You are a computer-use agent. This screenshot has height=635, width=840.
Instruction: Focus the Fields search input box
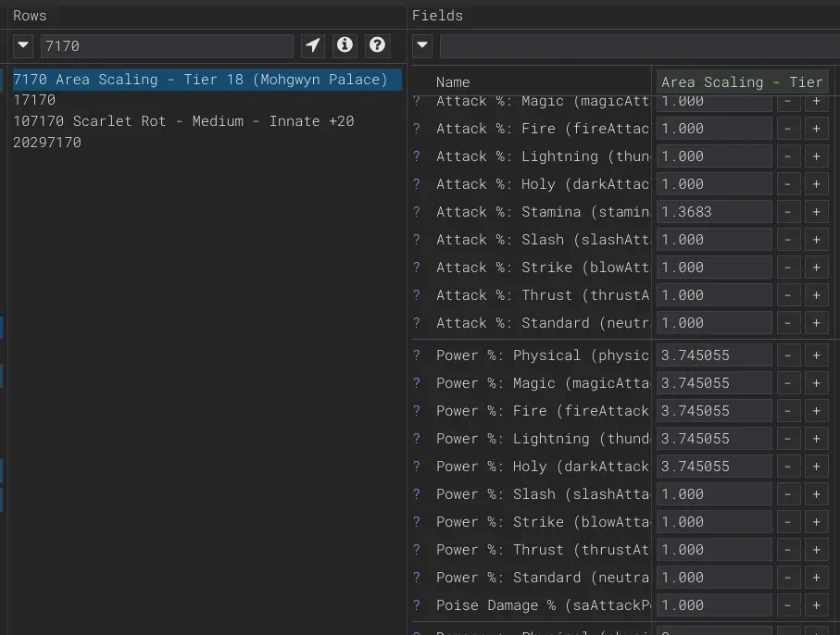640,46
